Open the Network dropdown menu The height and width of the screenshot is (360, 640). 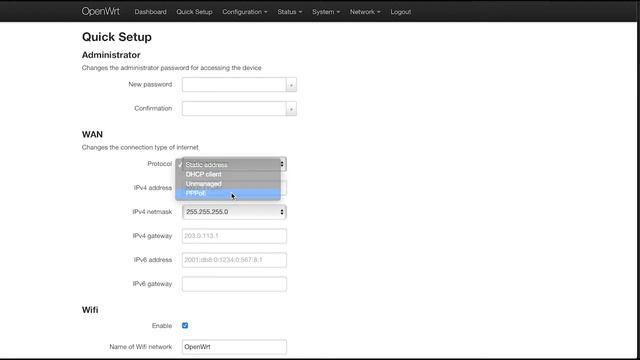coord(365,12)
